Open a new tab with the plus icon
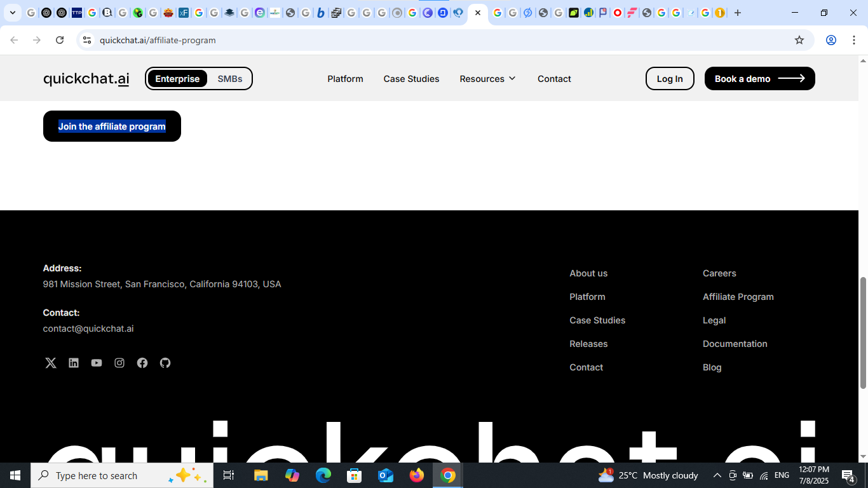This screenshot has width=868, height=488. click(x=738, y=13)
